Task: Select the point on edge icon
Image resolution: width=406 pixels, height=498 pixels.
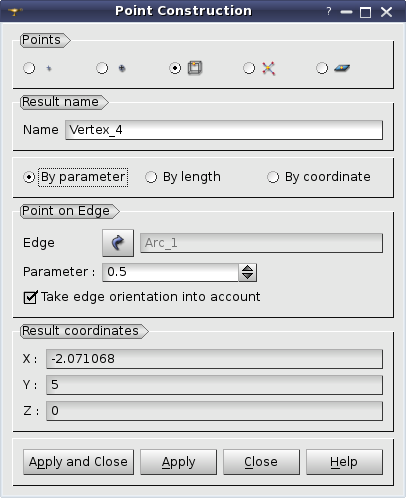Action: pos(195,68)
